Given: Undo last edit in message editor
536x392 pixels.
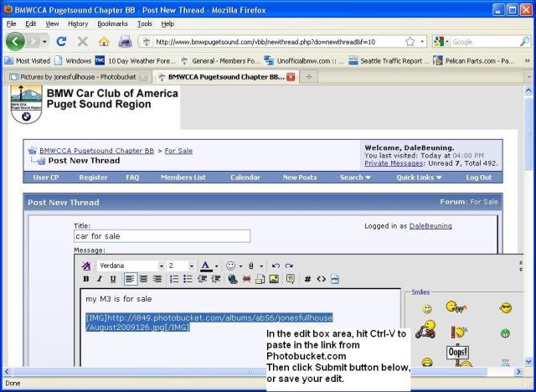Looking at the screenshot, I should 276,266.
